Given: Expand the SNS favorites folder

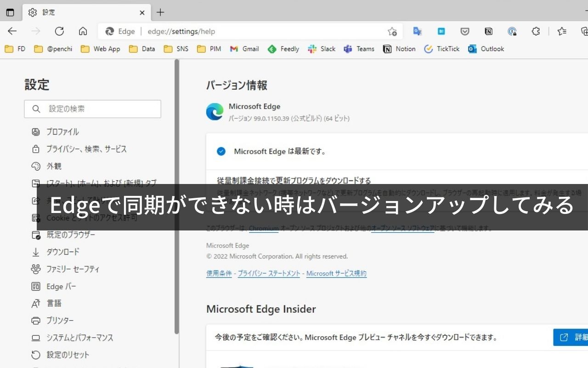Looking at the screenshot, I should [176, 49].
